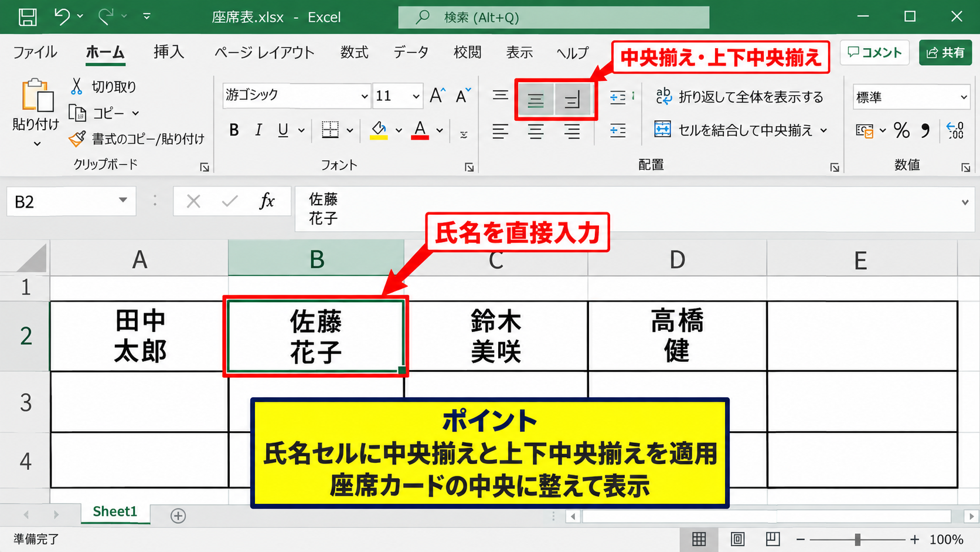Screen dimensions: 980x552
Task: Click the search box 検索 (Alt+Q)
Action: (x=553, y=17)
